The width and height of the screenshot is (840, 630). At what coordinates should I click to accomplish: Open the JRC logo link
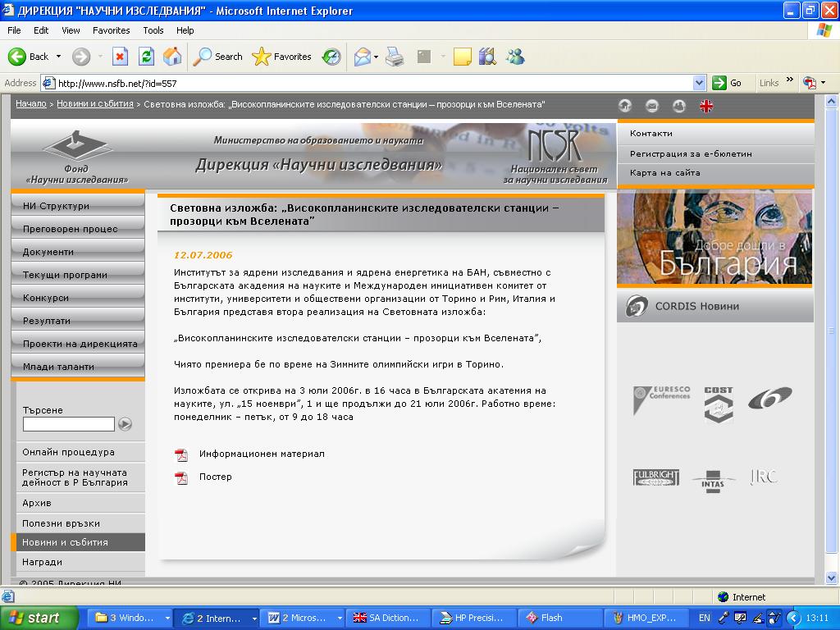pos(764,477)
